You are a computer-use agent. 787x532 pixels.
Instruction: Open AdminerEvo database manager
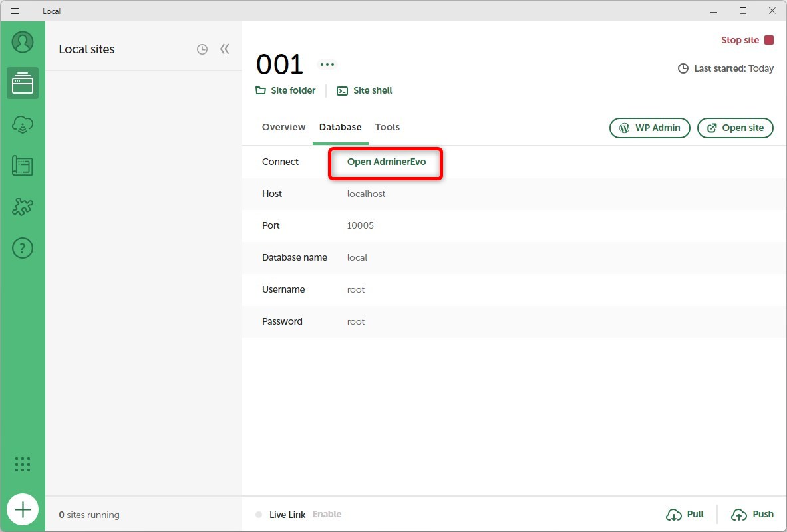[387, 162]
